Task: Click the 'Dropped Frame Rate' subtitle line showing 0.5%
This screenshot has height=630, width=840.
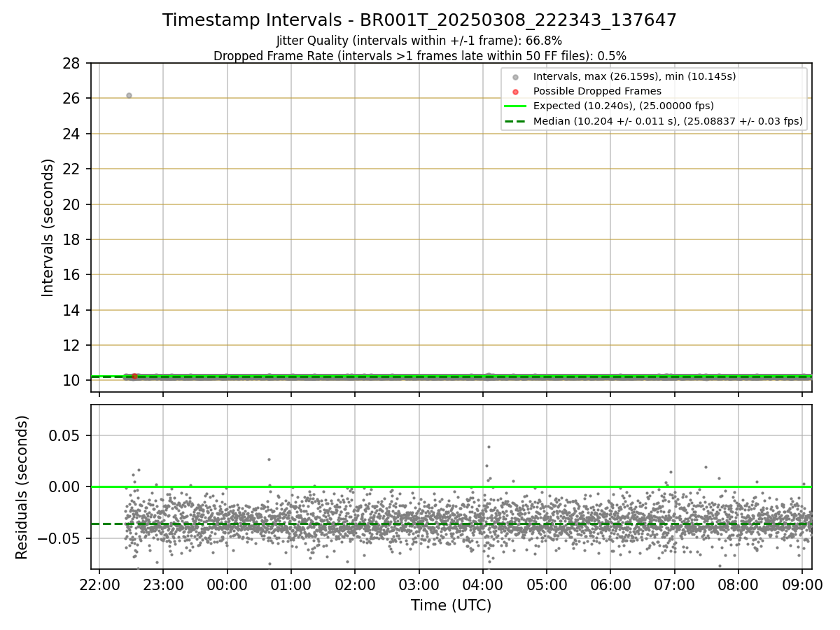Action: coord(419,56)
